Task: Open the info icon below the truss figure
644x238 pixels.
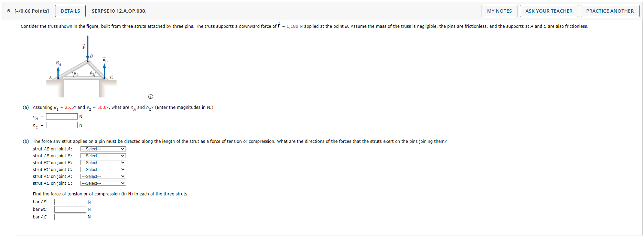Action: pyautogui.click(x=151, y=97)
